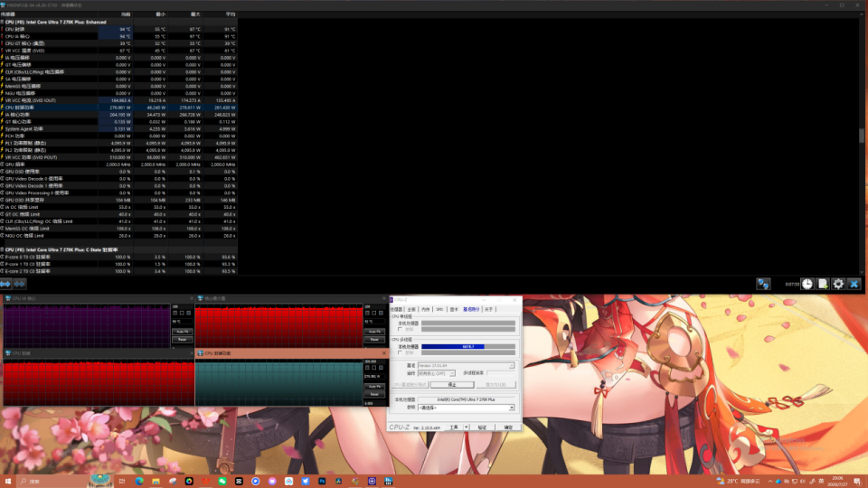The height and width of the screenshot is (488, 868).
Task: Click CPU-Z validate button
Action: tap(482, 427)
